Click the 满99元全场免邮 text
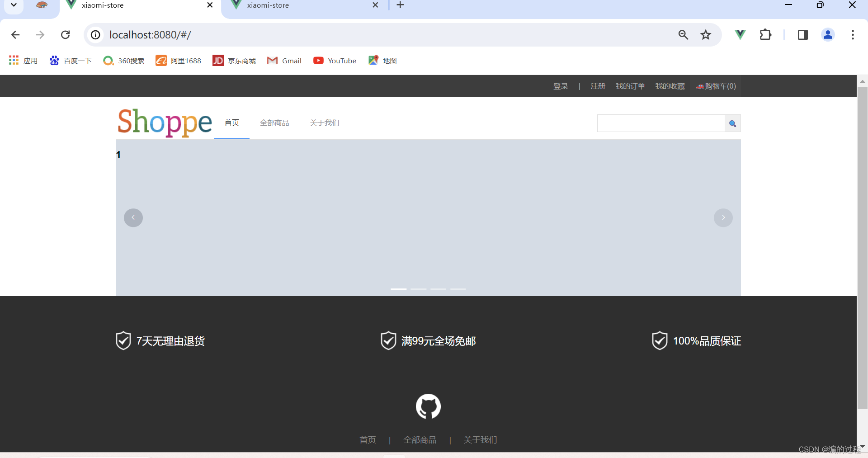The image size is (868, 458). click(439, 341)
